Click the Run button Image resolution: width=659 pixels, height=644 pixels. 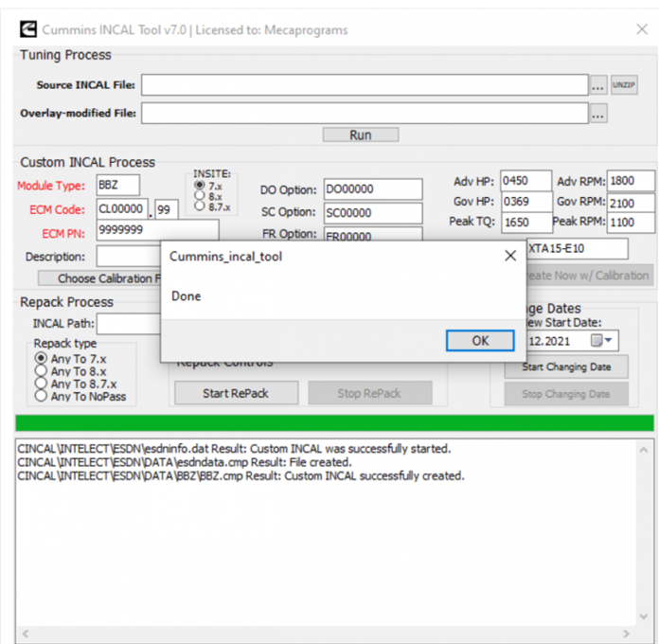(361, 134)
